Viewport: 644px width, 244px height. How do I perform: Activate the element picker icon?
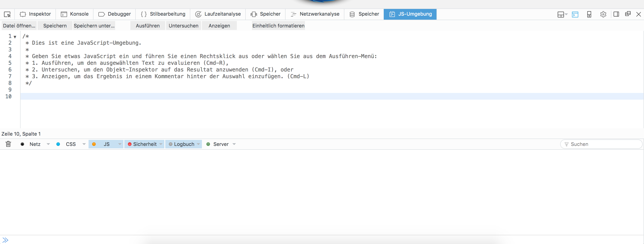tap(7, 14)
